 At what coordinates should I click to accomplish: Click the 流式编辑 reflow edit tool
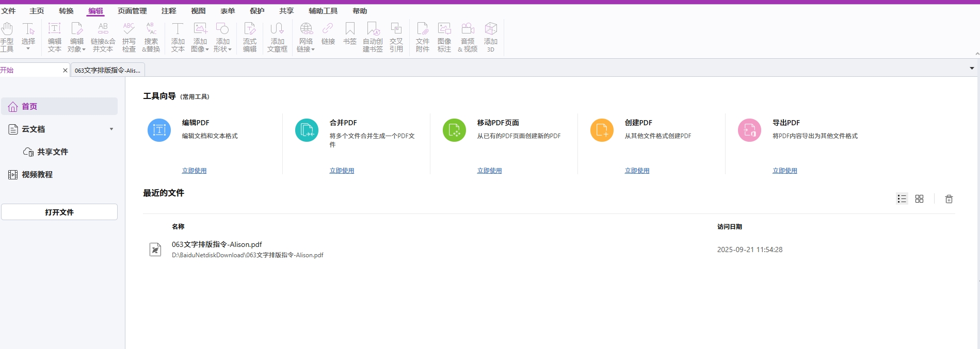(x=250, y=37)
